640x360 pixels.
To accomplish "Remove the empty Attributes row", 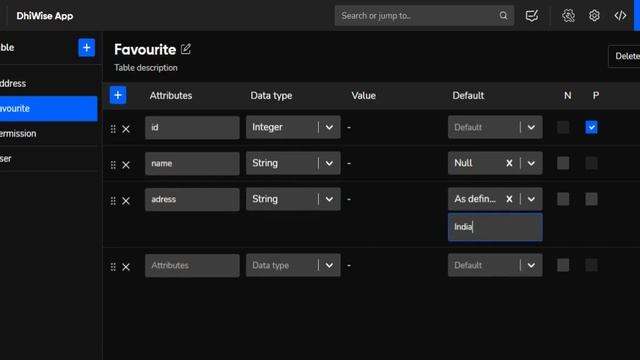I will pyautogui.click(x=126, y=267).
